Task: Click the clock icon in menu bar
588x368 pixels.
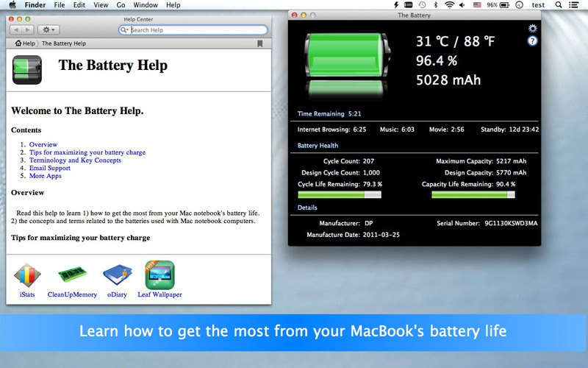Action: [520, 5]
